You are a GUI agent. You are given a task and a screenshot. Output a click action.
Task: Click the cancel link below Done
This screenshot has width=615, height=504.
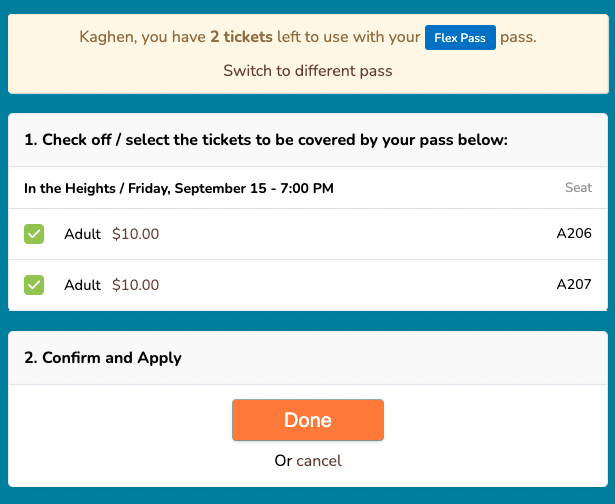[x=319, y=461]
